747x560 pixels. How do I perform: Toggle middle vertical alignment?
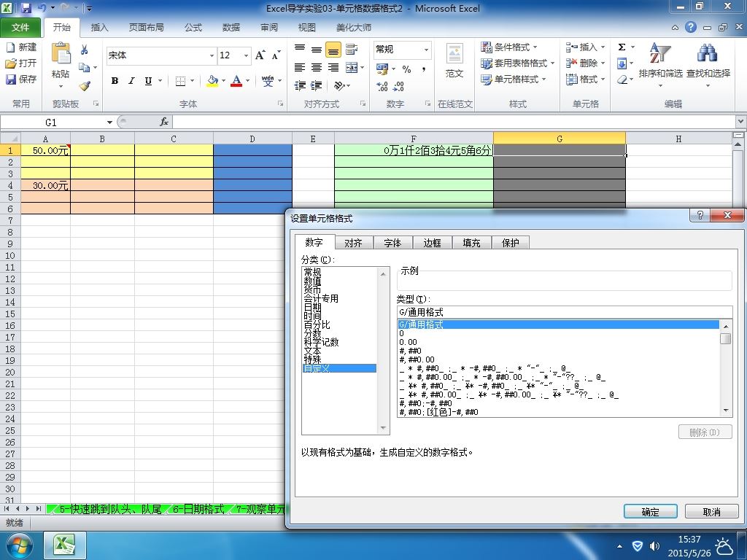point(317,49)
